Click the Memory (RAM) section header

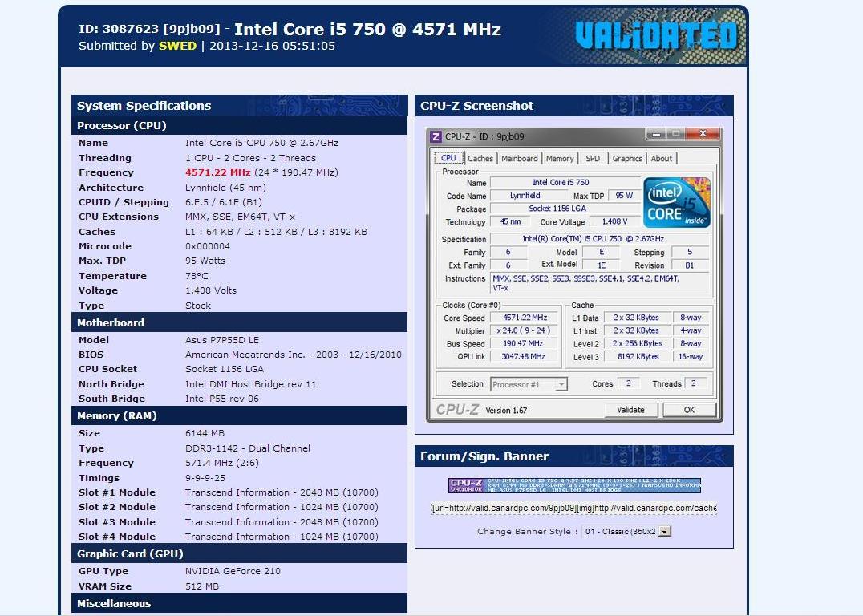pos(240,415)
